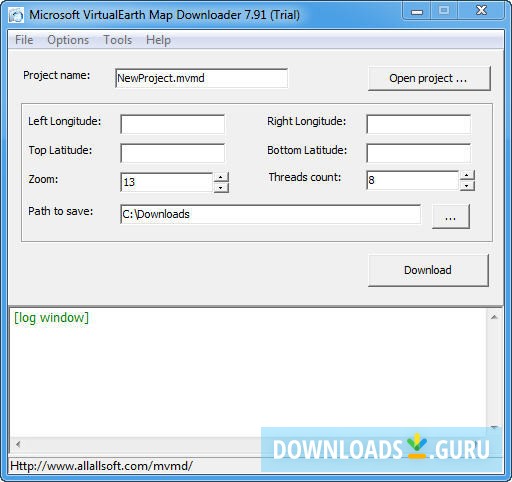This screenshot has width=512, height=482.
Task: Focus the Right Longitude field
Action: [418, 124]
